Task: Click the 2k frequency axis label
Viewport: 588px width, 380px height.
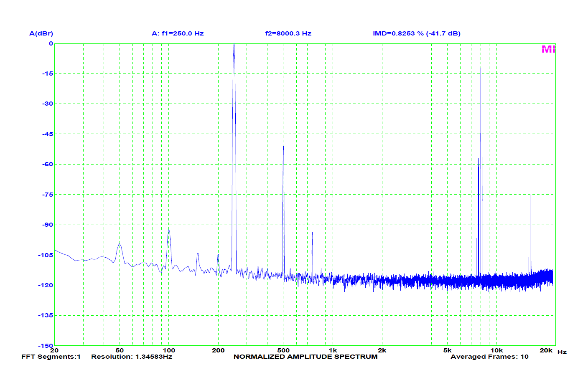Action: (x=382, y=350)
